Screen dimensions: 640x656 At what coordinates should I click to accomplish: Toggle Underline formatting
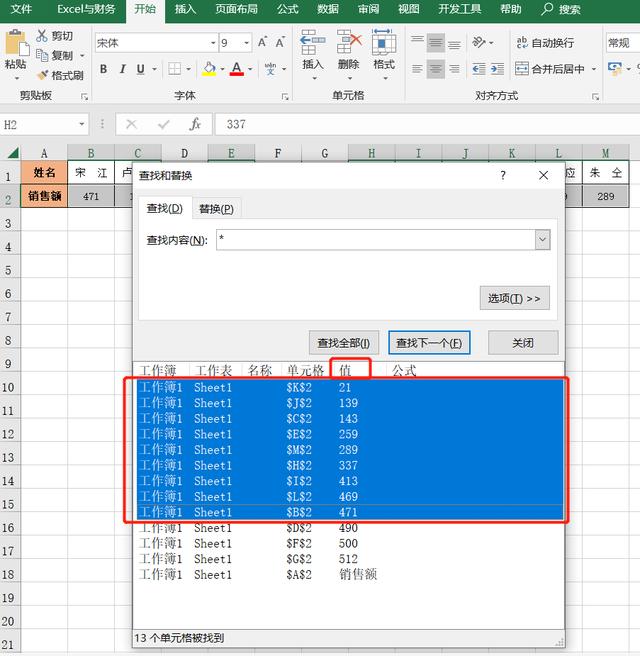[141, 69]
